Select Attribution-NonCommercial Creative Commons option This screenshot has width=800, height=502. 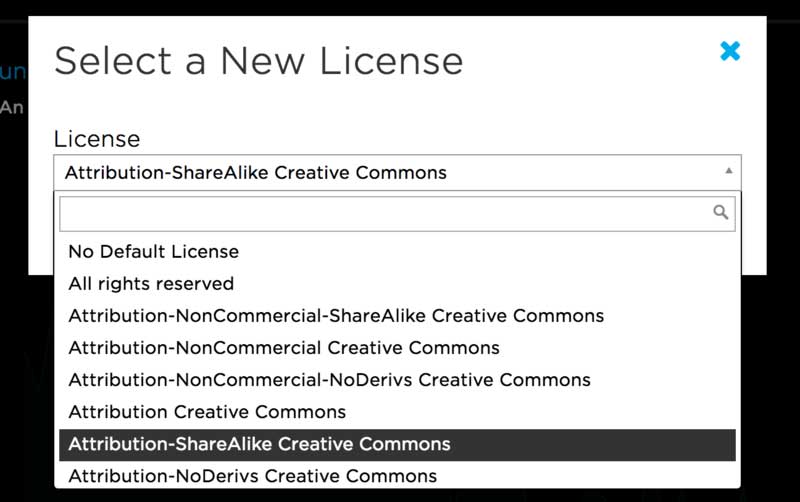coord(284,348)
